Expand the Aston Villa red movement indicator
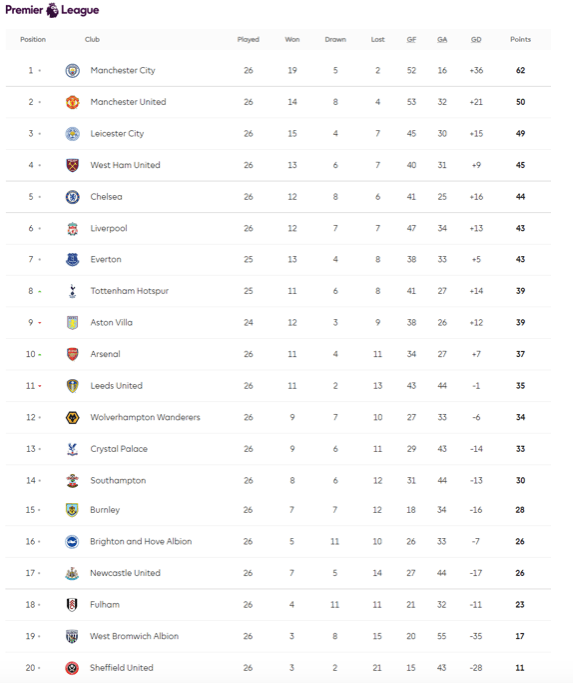Screen dimensions: 573x683 40,323
